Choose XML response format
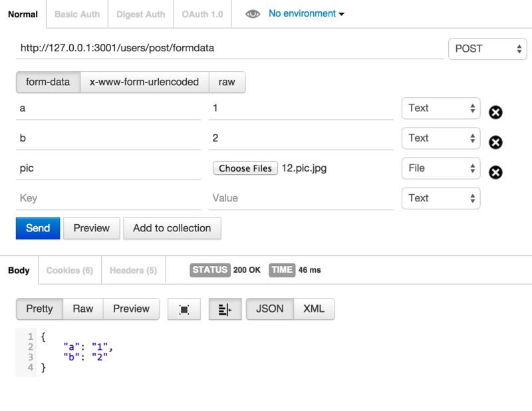The image size is (532, 411). (314, 309)
